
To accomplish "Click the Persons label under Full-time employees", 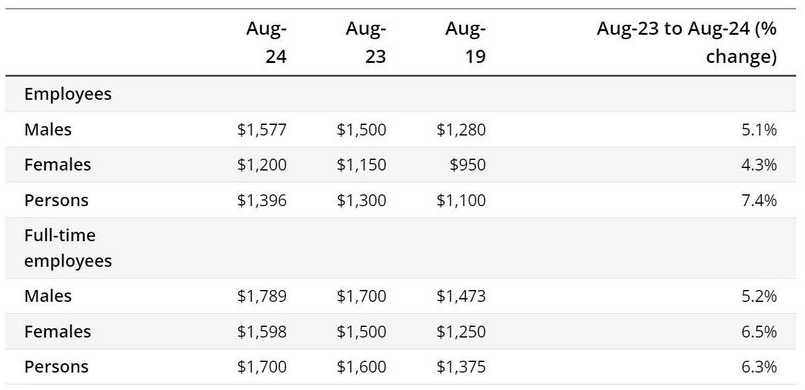I will coord(56,367).
